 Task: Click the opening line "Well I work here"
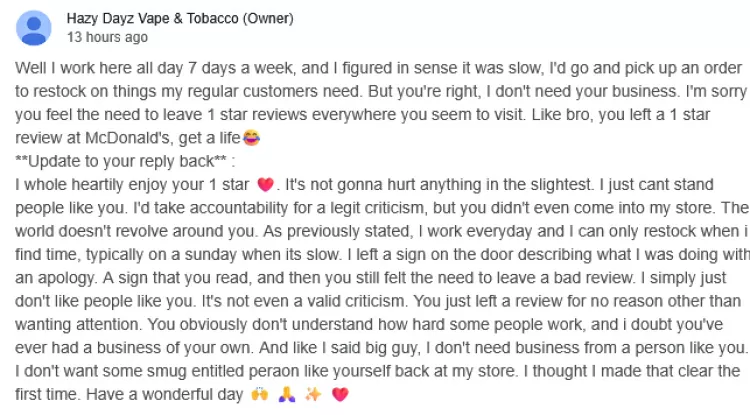coord(73,68)
